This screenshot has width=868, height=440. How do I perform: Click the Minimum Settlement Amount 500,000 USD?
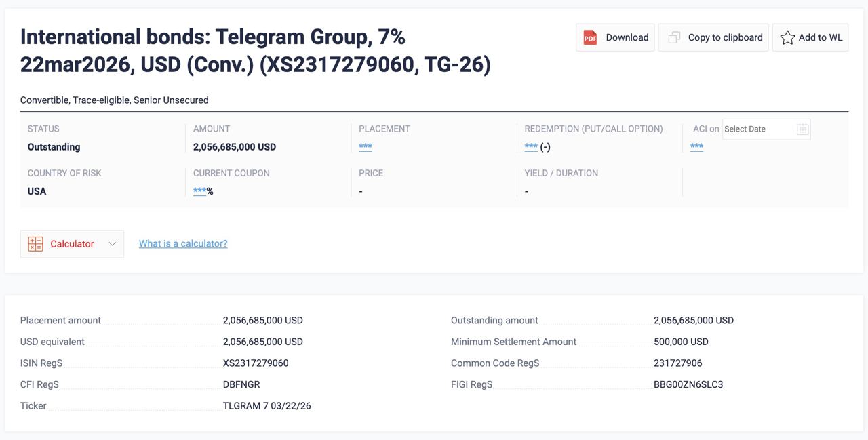(x=681, y=342)
